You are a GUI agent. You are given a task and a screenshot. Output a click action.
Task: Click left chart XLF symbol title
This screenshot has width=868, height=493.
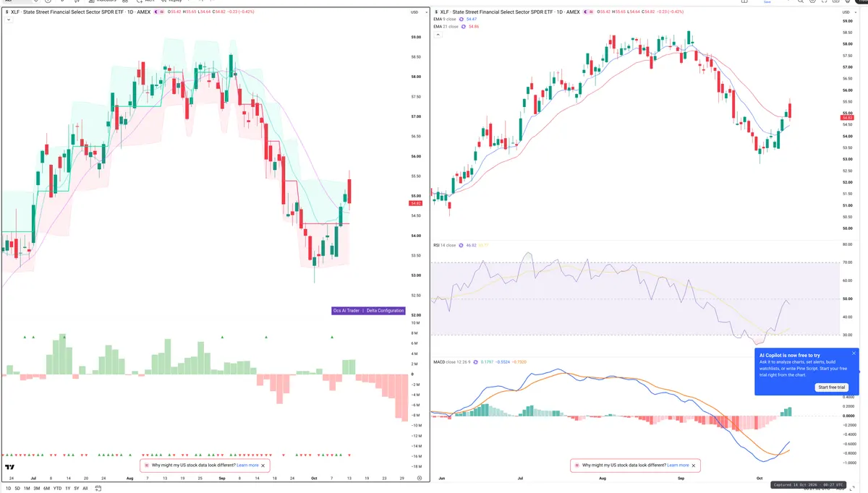tap(80, 12)
